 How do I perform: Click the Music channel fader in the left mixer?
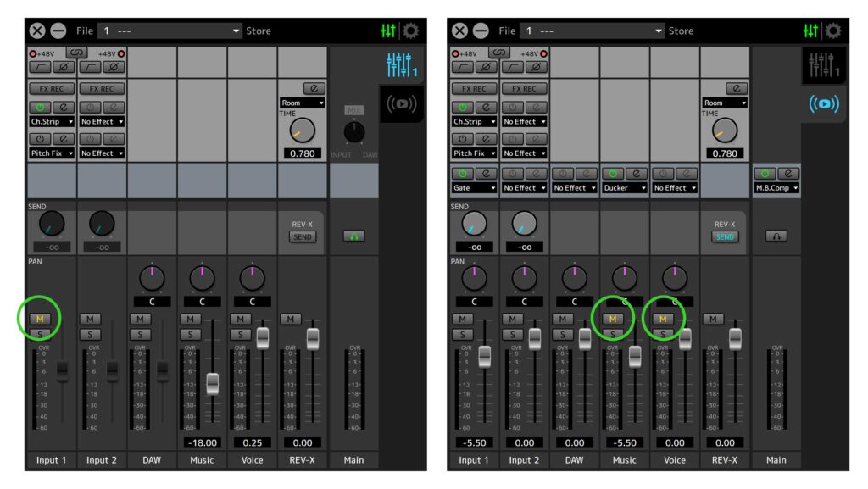click(x=213, y=383)
